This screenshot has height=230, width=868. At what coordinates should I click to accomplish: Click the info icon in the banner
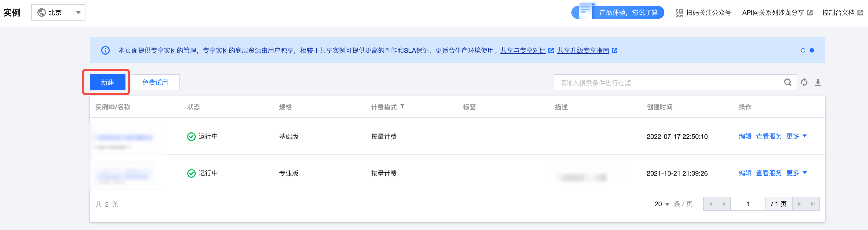pos(105,50)
